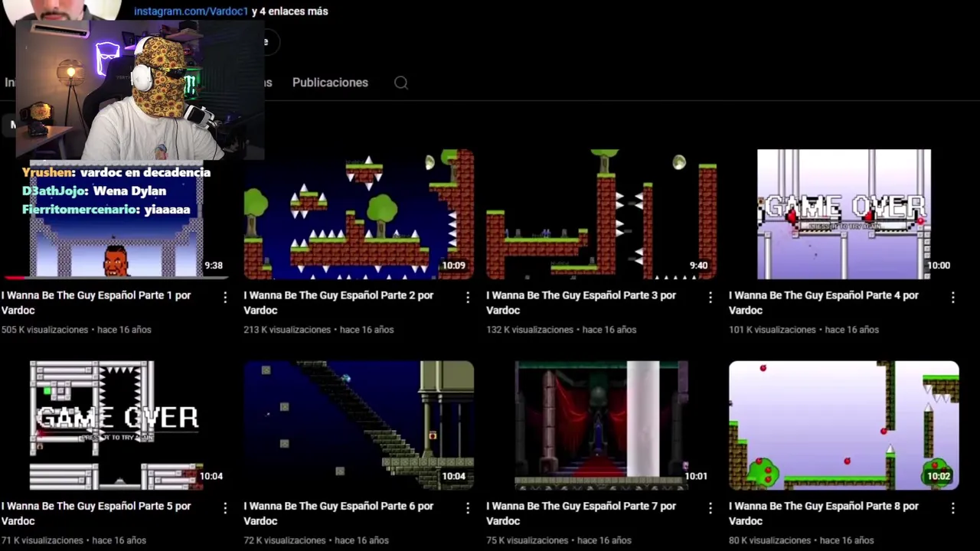Click chat message 'Wena Dylan'
The height and width of the screenshot is (551, 980).
(x=129, y=191)
